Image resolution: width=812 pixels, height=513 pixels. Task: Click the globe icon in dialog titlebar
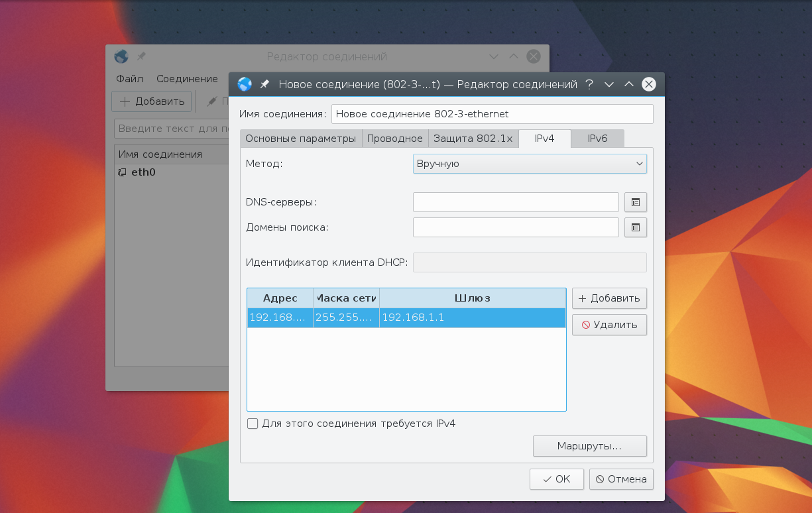245,84
